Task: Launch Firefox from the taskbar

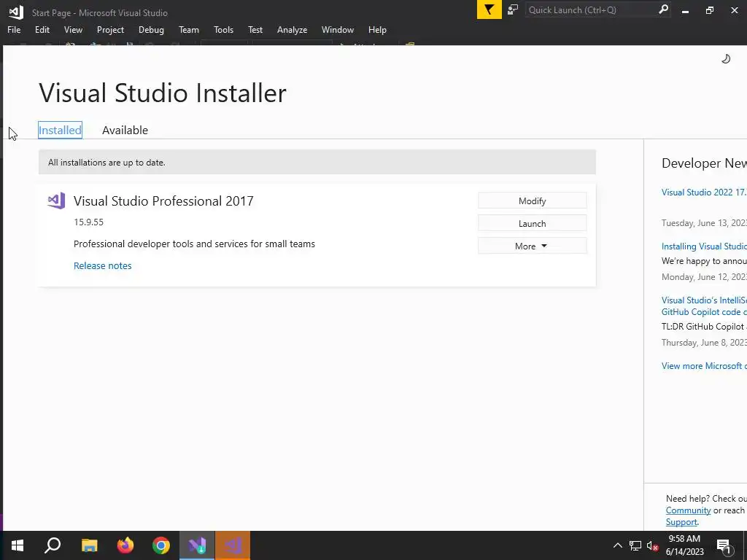Action: pos(125,545)
